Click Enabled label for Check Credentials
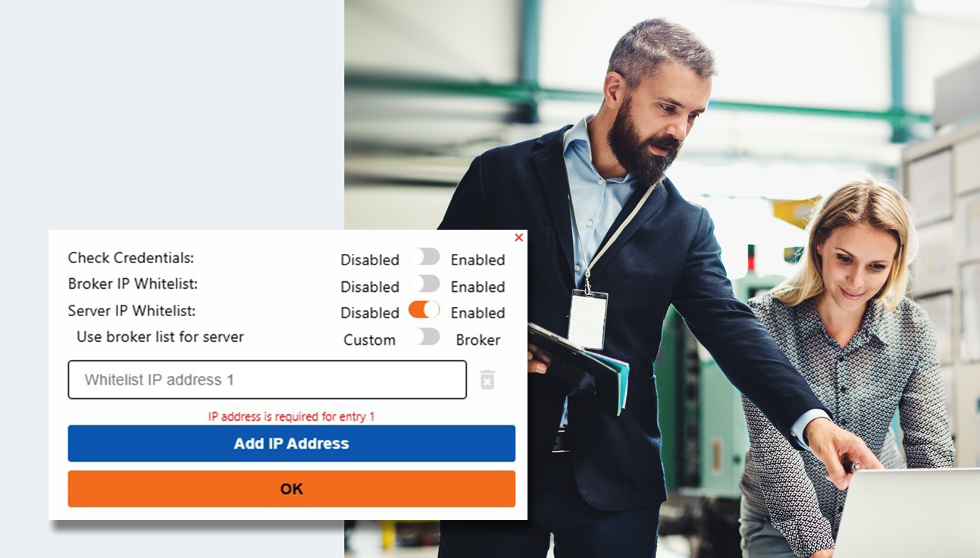The height and width of the screenshot is (558, 980). coord(477,260)
